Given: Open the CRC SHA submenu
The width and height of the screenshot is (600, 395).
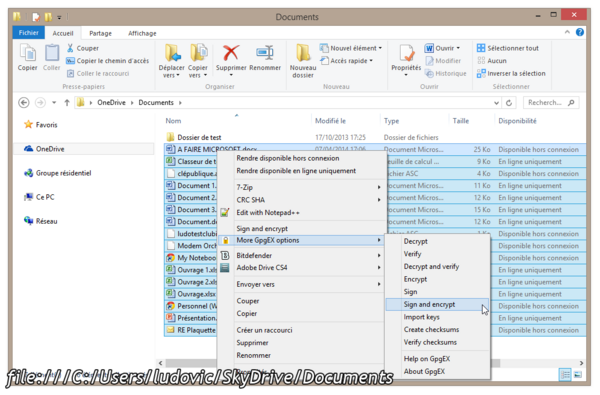Looking at the screenshot, I should [x=302, y=200].
